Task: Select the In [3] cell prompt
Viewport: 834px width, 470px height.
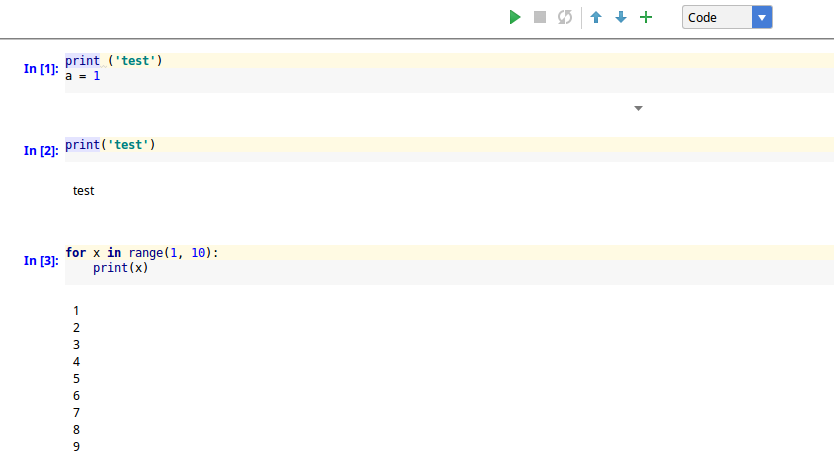Action: coord(41,261)
